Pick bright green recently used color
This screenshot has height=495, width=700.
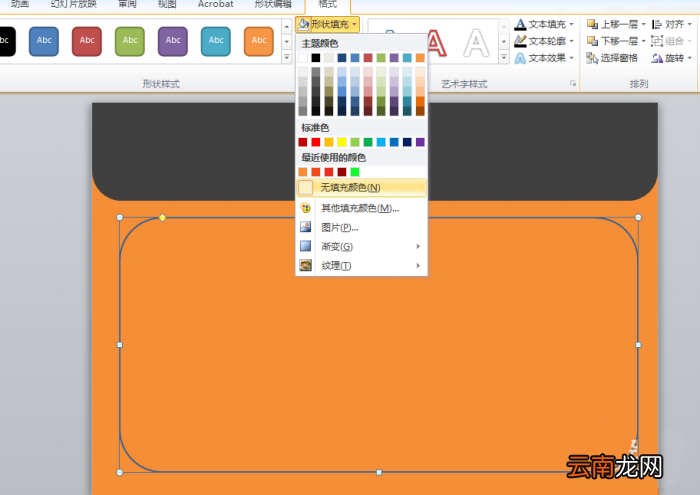355,172
